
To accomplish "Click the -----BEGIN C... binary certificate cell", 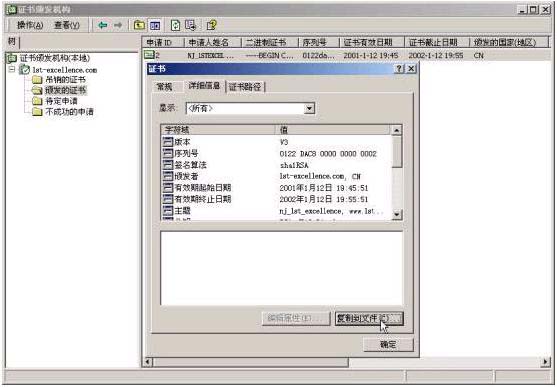I will 269,55.
